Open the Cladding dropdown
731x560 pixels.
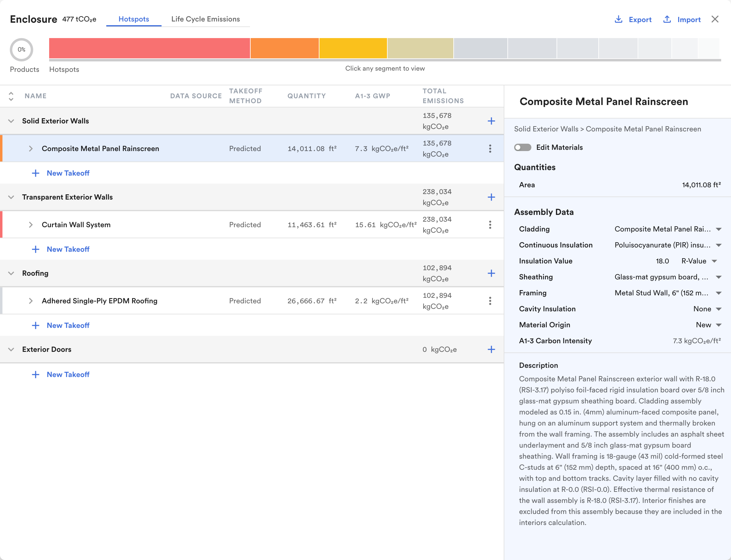pyautogui.click(x=668, y=229)
